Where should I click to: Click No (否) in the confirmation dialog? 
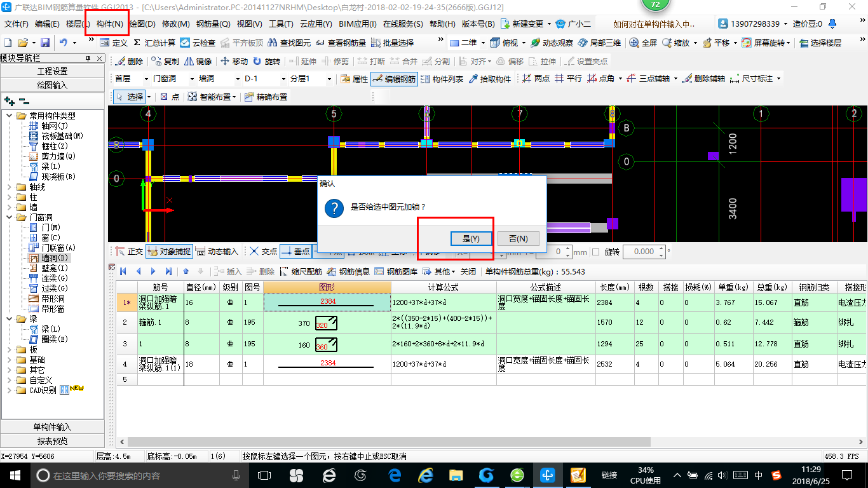point(519,238)
